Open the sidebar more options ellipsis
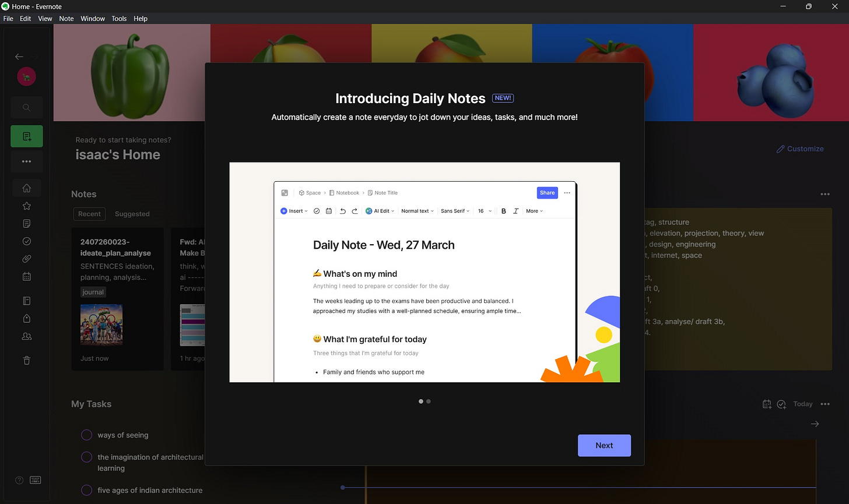This screenshot has height=504, width=849. (26, 161)
